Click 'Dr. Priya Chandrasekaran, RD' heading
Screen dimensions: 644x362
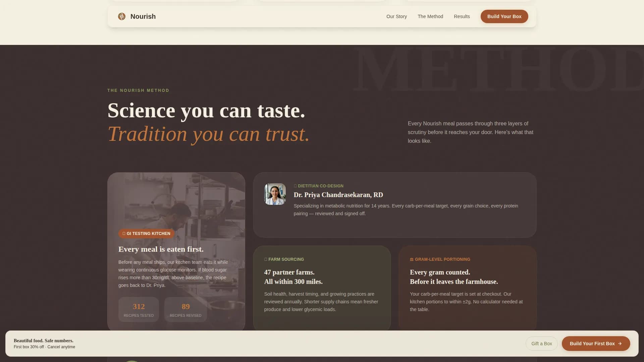pos(338,195)
